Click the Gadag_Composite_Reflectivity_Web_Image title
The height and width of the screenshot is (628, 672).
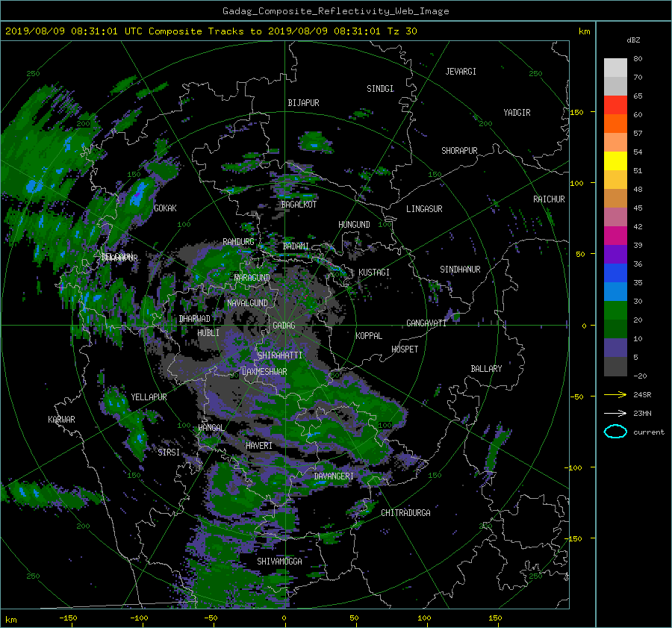[x=335, y=11]
